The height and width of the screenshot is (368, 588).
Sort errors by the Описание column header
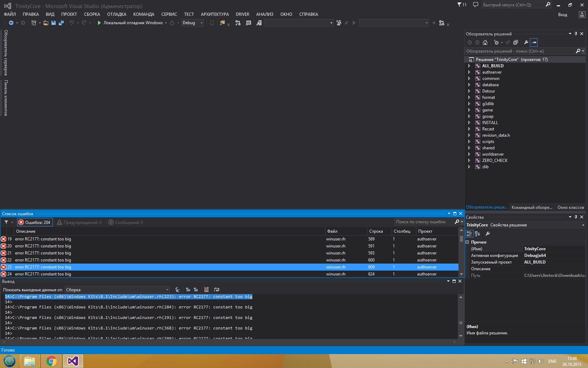26,231
